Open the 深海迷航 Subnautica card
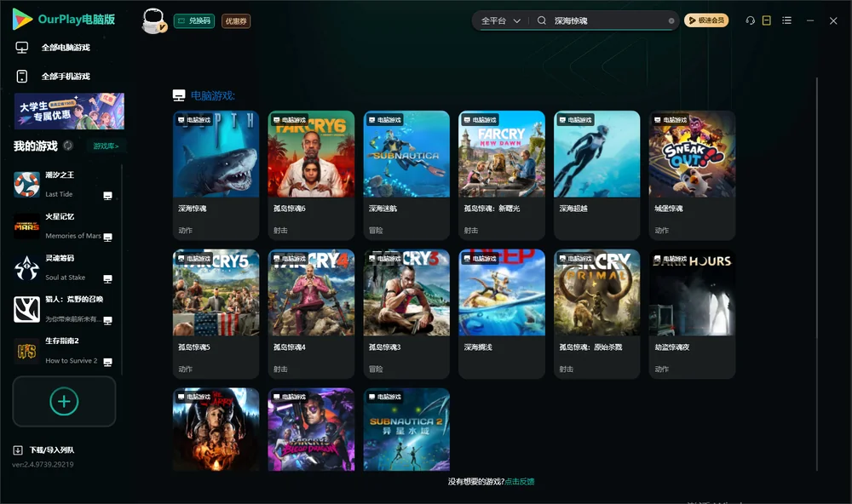Viewport: 852px width, 504px height. click(406, 175)
